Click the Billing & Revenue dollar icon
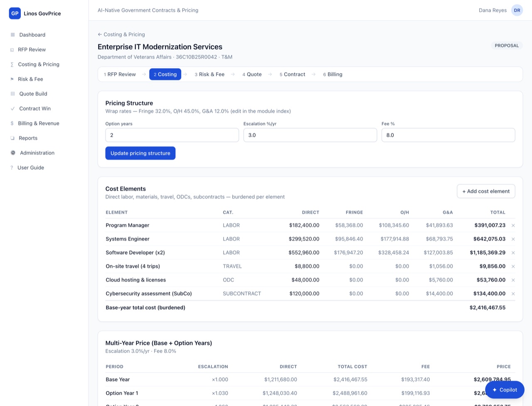The width and height of the screenshot is (532, 406). (x=12, y=123)
